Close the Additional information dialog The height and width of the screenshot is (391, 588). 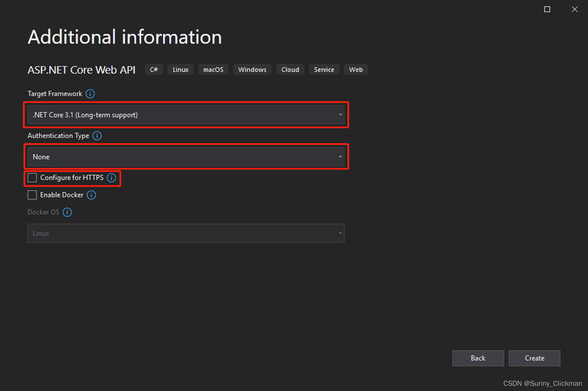click(x=575, y=9)
